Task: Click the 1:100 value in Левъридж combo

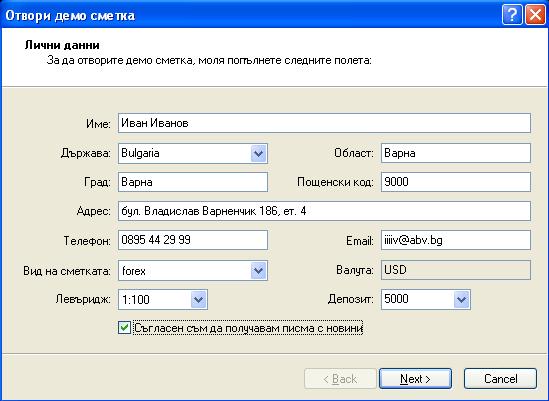Action: (135, 300)
